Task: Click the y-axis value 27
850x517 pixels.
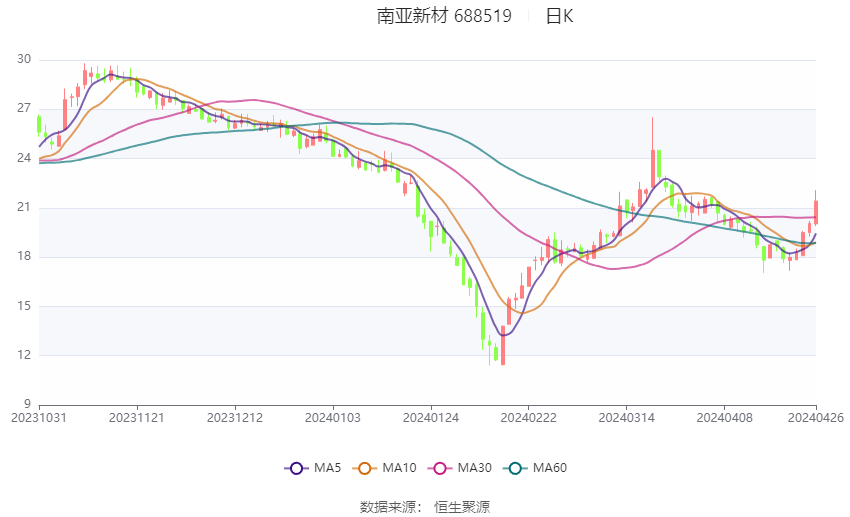Action: pos(24,108)
